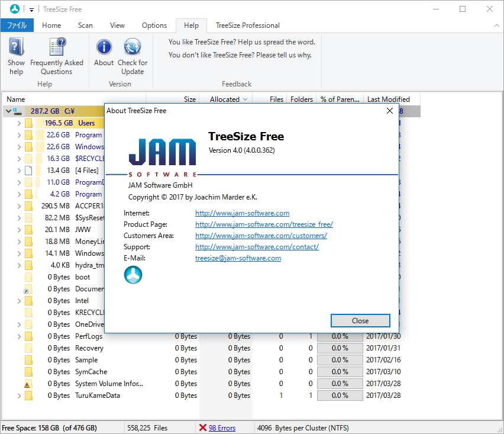Click folder icon beside Sample

[28, 360]
